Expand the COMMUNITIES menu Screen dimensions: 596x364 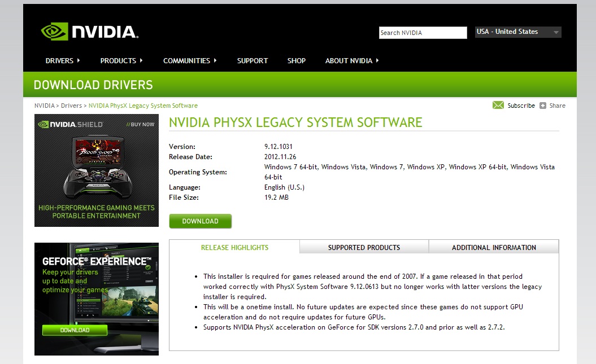click(190, 61)
